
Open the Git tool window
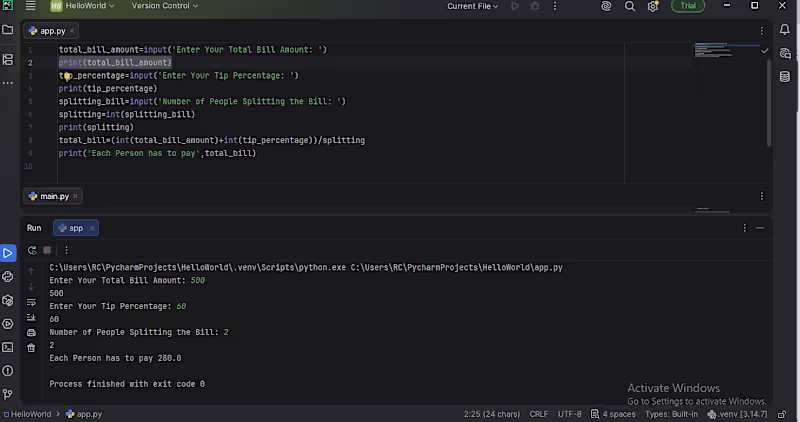pos(8,394)
